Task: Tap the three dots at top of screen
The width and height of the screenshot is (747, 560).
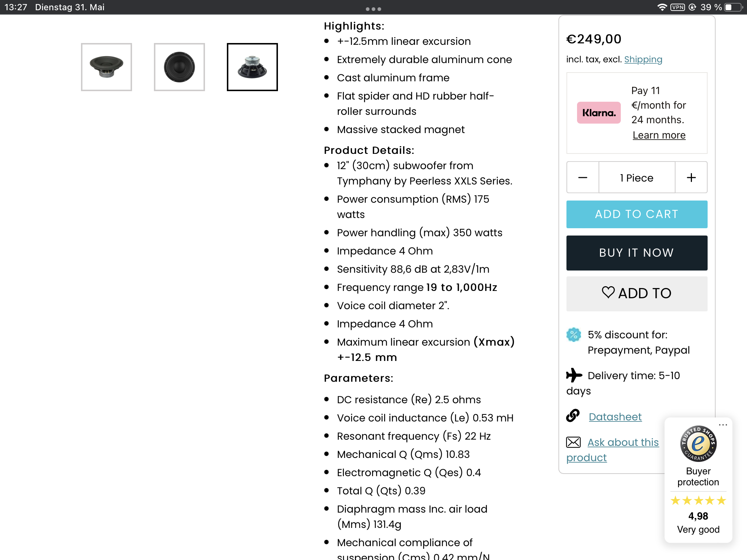Action: click(x=373, y=9)
